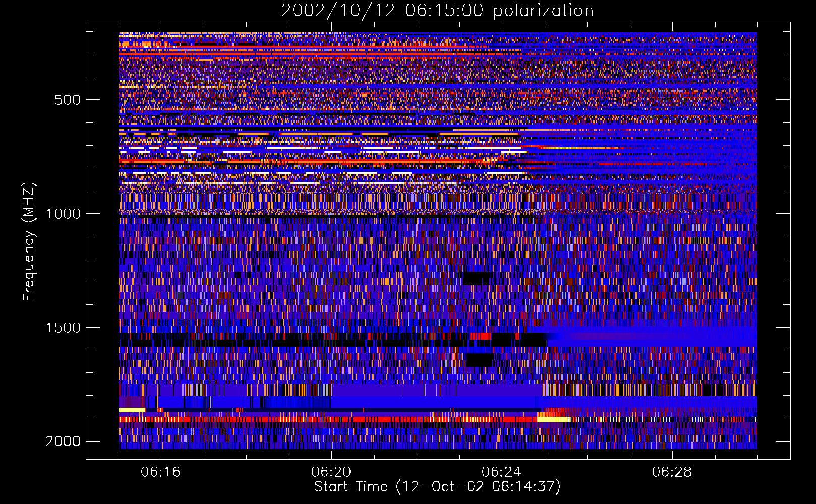The height and width of the screenshot is (504, 816).
Task: Click the 500 frequency tick label
Action: point(68,100)
